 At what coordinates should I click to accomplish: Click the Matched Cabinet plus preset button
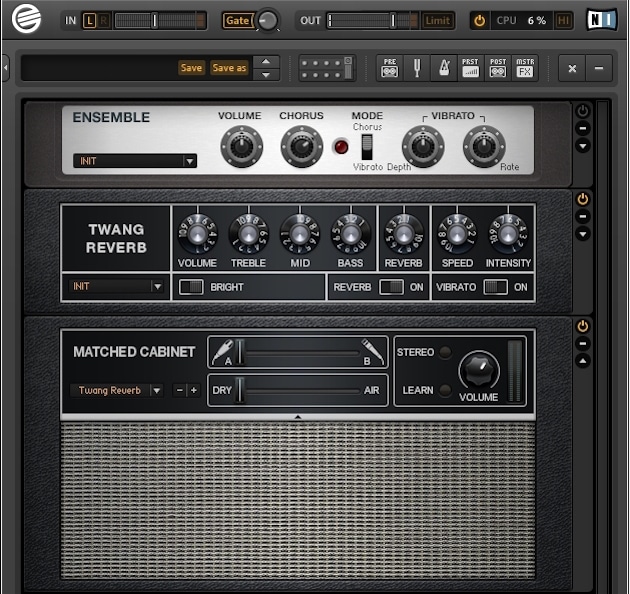click(x=194, y=390)
